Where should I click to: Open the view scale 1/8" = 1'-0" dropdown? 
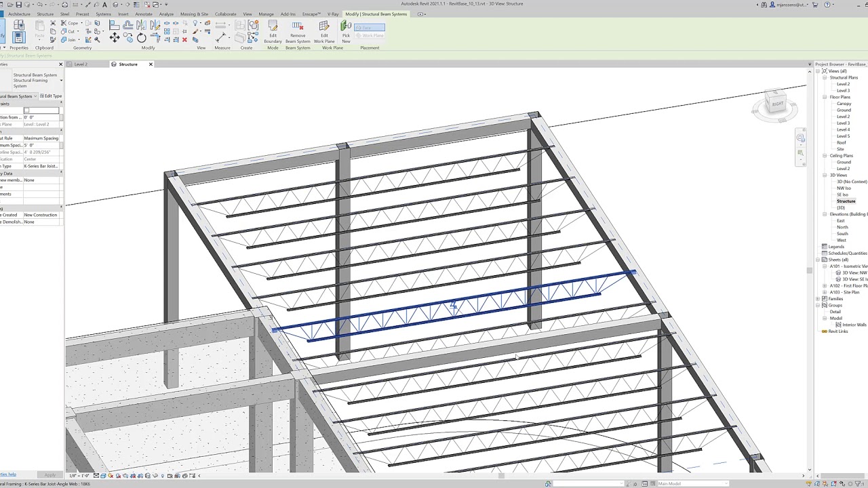tap(79, 476)
